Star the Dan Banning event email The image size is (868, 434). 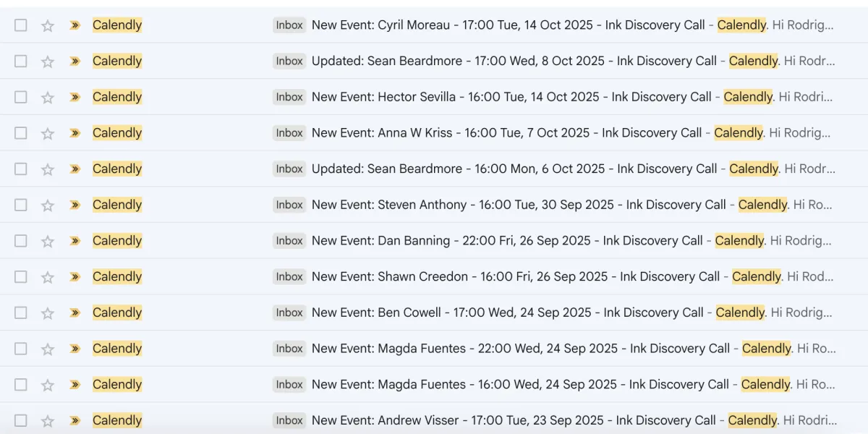[48, 241]
